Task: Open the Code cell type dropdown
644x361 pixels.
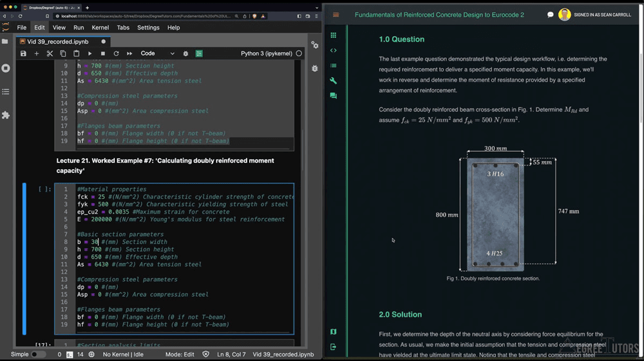Action: point(157,53)
